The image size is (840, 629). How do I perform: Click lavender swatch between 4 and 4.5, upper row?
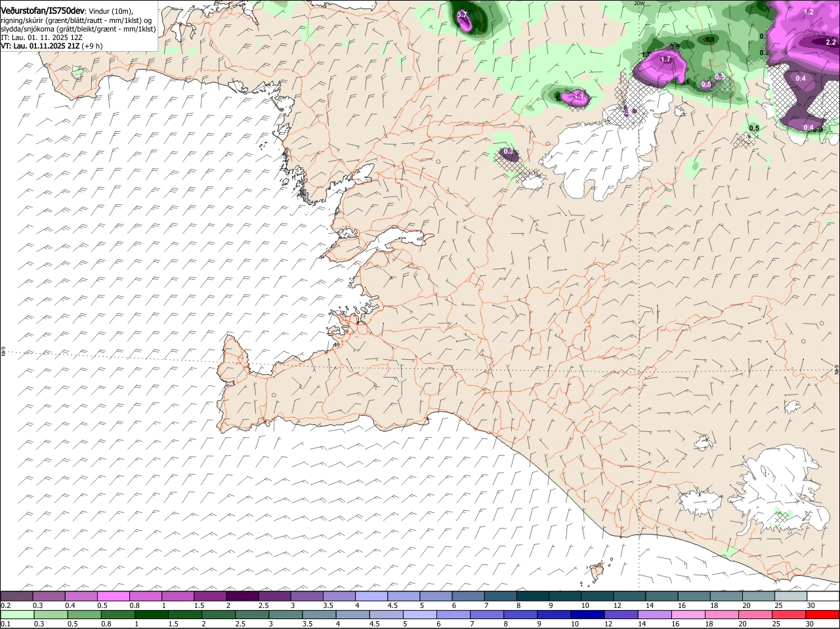[371, 596]
